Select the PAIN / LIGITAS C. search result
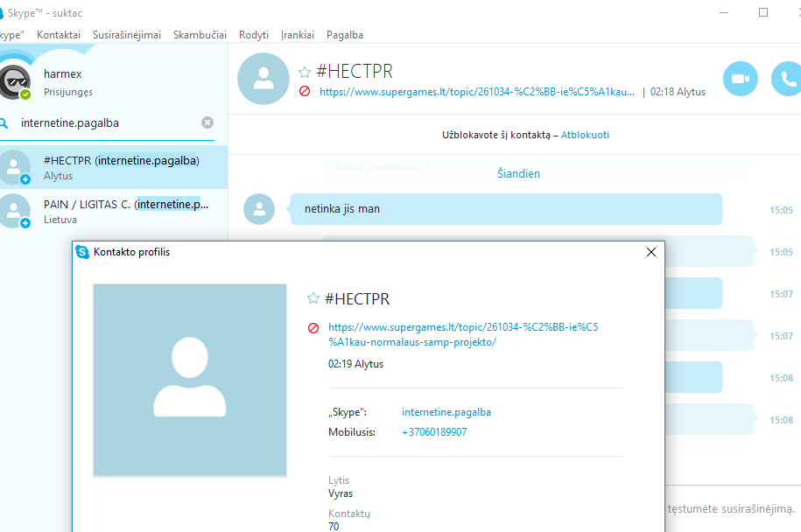Screen dimensions: 801x532 point(114,212)
